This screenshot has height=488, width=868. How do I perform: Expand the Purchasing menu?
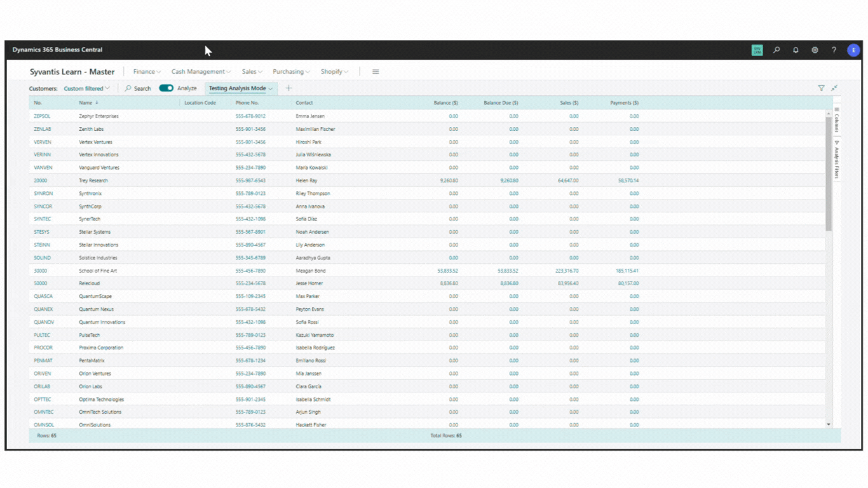click(291, 72)
